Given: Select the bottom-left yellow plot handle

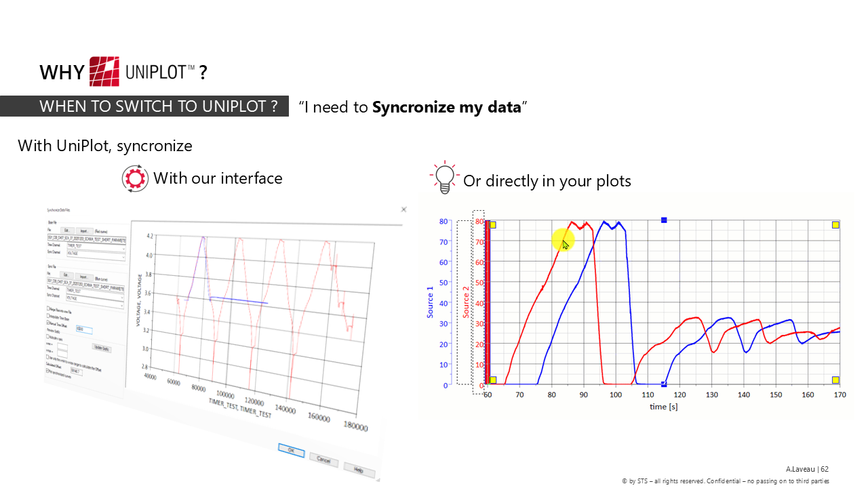Looking at the screenshot, I should coord(493,380).
